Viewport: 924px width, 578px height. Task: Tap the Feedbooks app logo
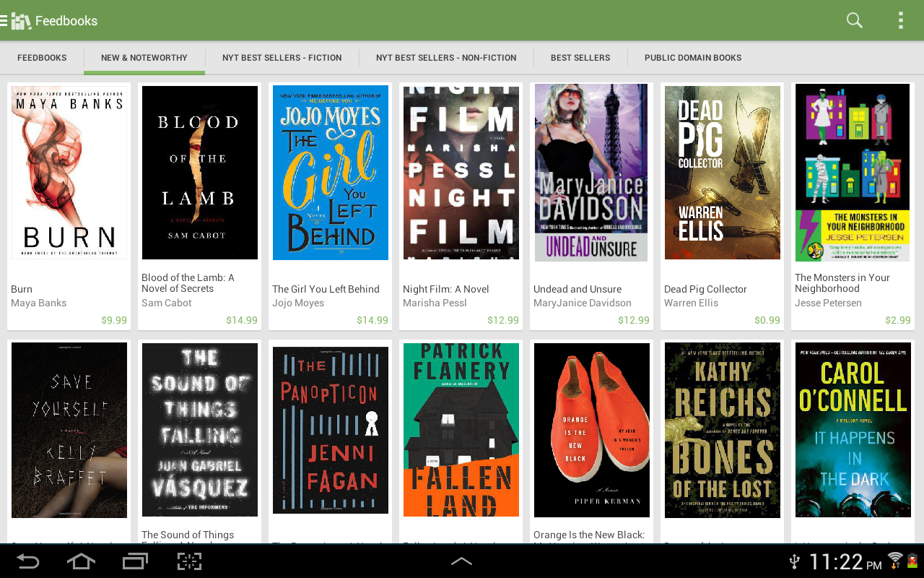22,20
